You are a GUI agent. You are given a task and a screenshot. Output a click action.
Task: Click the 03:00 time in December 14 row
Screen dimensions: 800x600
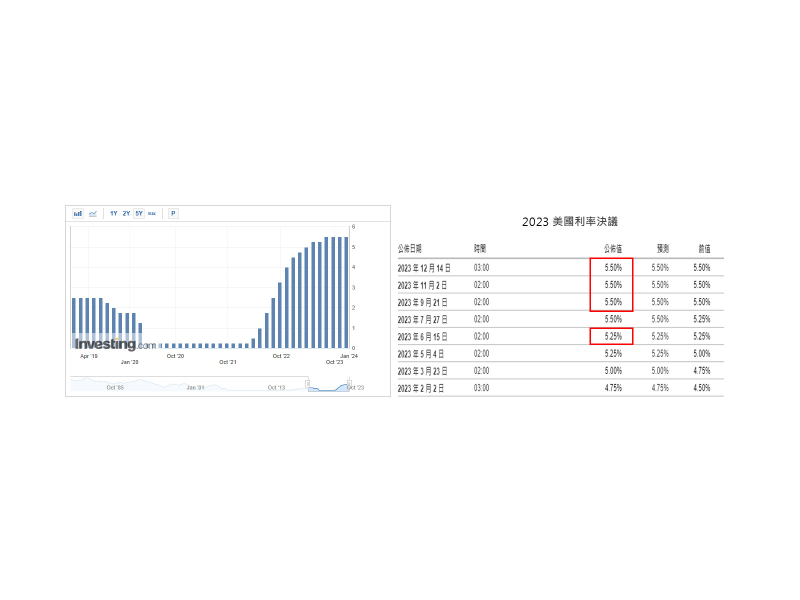[x=481, y=268]
